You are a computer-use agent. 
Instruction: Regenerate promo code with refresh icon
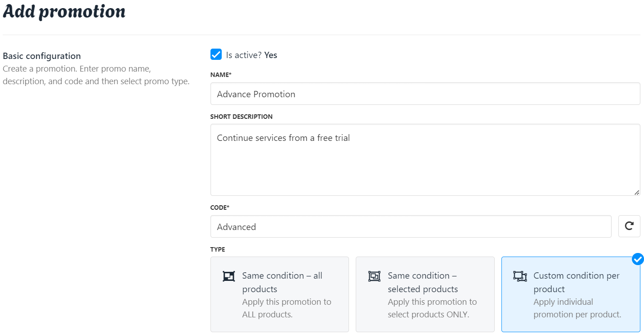pyautogui.click(x=629, y=226)
